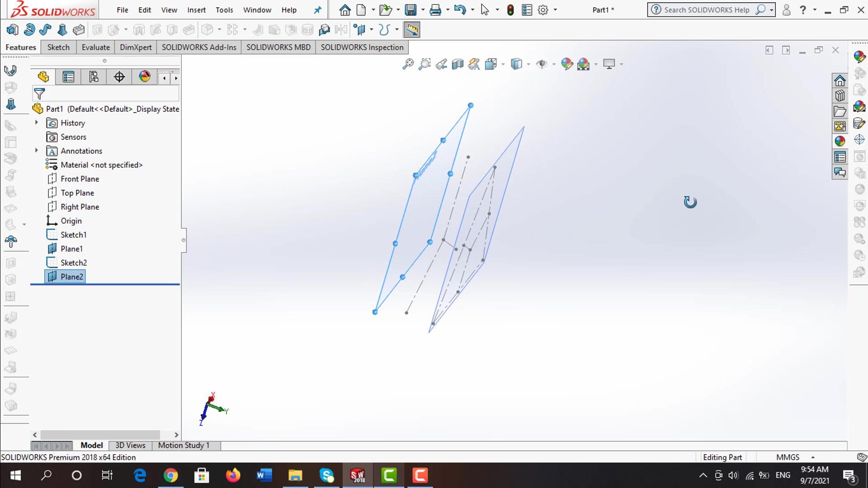Open Google Chrome from the taskbar

click(170, 475)
